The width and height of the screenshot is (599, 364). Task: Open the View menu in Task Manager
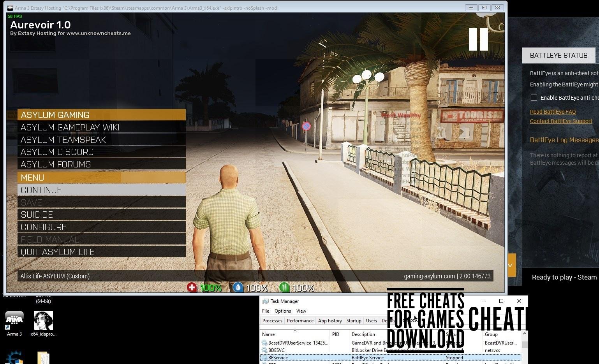pos(301,311)
